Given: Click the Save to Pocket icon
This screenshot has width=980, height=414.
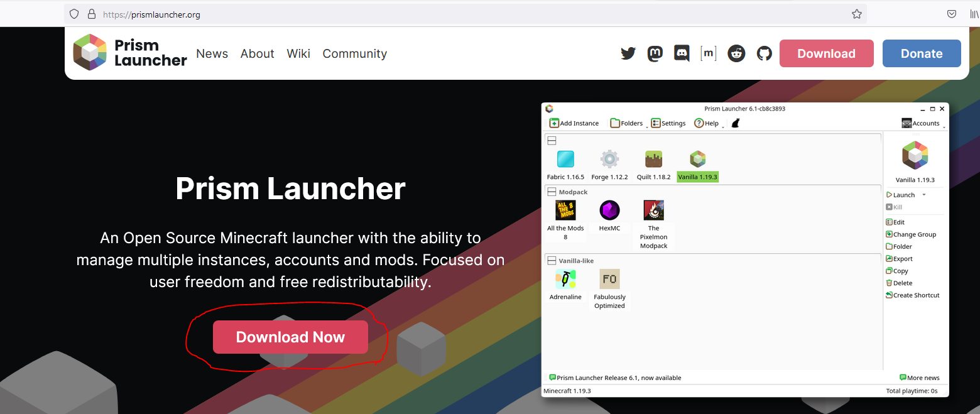Looking at the screenshot, I should 952,14.
